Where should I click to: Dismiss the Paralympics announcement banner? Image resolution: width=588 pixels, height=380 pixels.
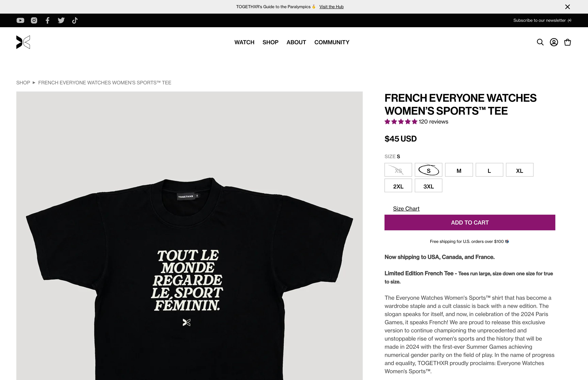click(x=568, y=7)
